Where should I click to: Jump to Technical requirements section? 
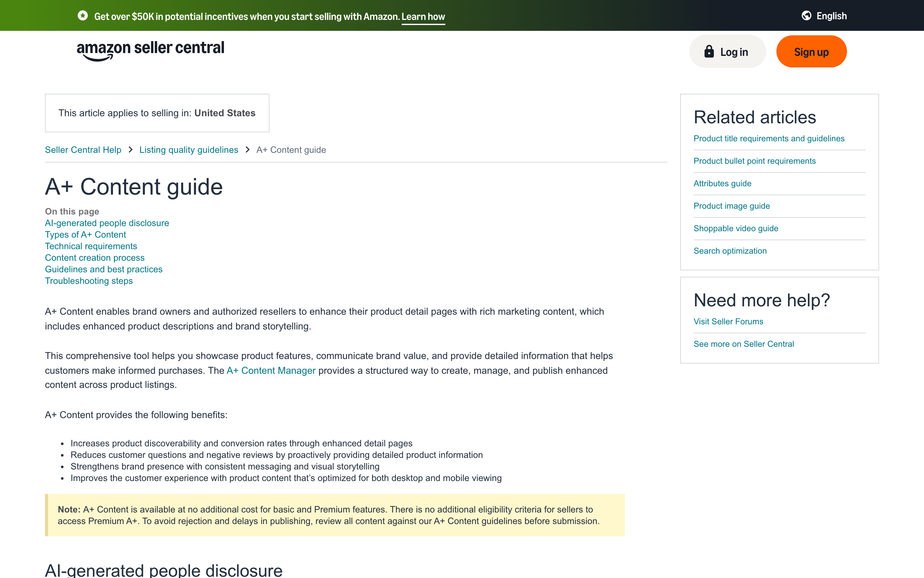coord(91,246)
